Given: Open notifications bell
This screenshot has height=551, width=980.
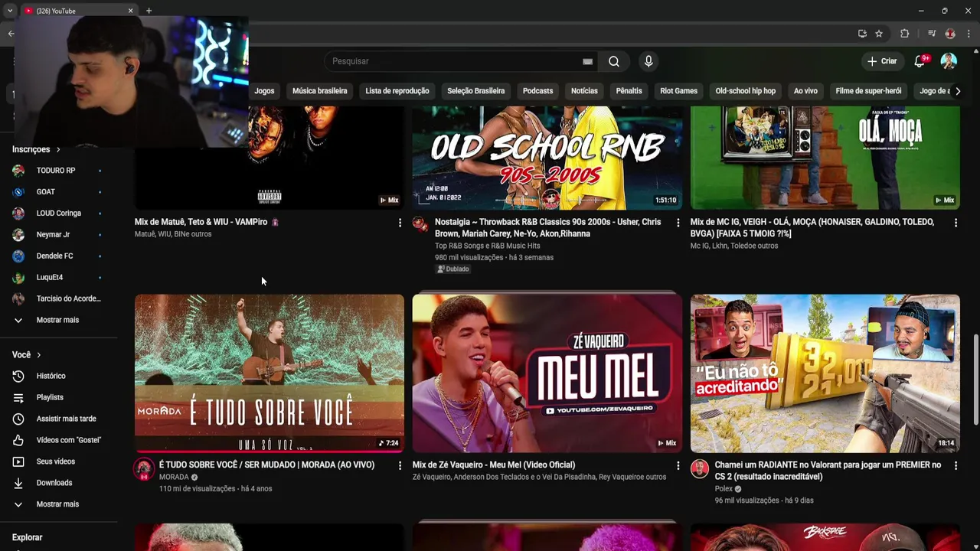Looking at the screenshot, I should [920, 61].
